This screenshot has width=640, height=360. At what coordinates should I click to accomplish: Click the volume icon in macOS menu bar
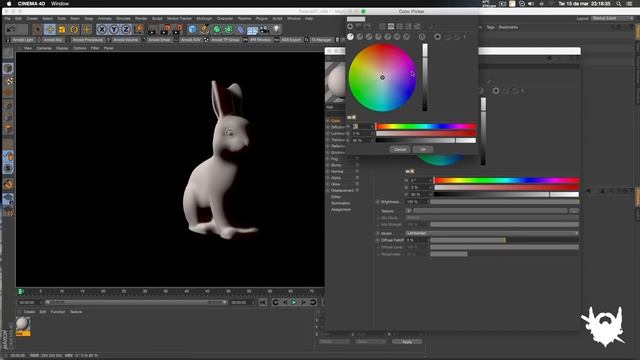531,4
